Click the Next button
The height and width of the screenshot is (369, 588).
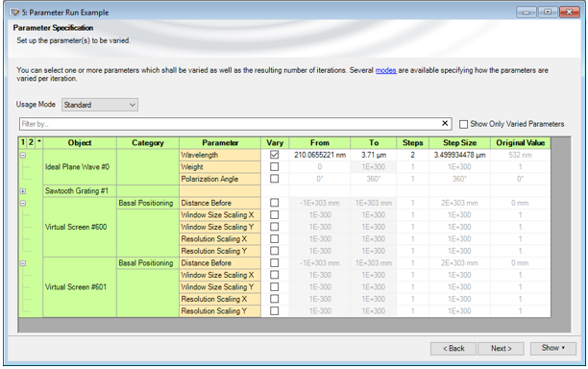(x=501, y=349)
